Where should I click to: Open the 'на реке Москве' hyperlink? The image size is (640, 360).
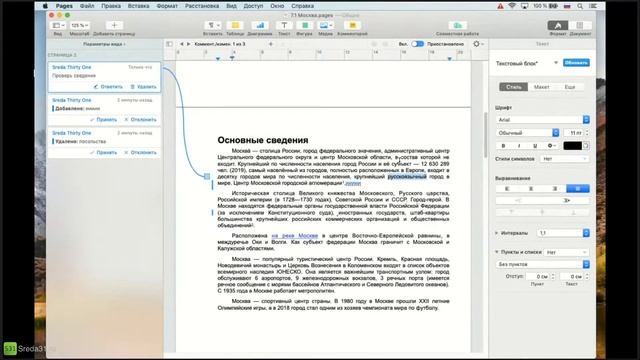coord(295,236)
